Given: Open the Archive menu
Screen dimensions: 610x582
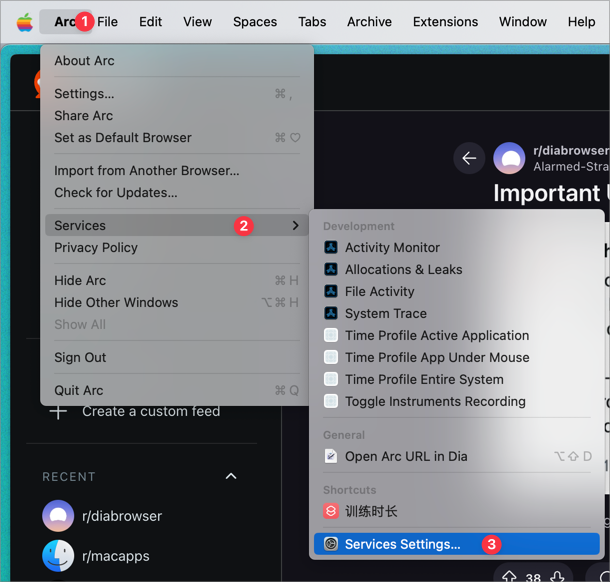Looking at the screenshot, I should pyautogui.click(x=370, y=22).
